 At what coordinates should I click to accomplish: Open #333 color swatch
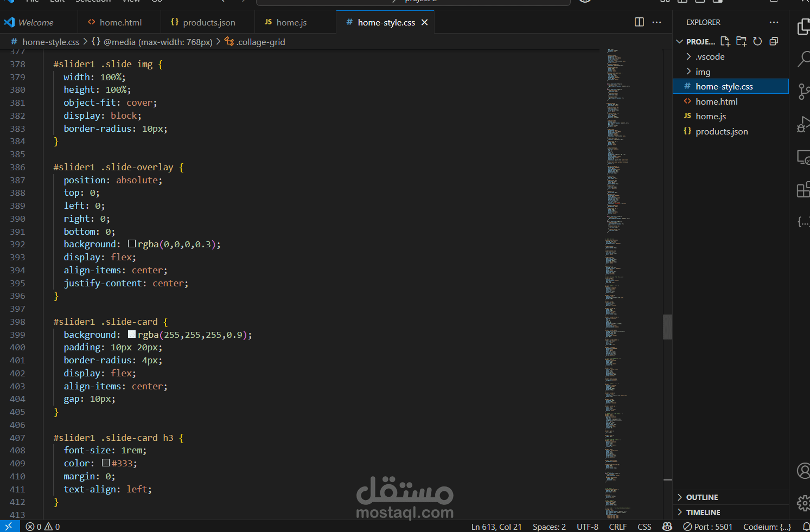point(106,463)
